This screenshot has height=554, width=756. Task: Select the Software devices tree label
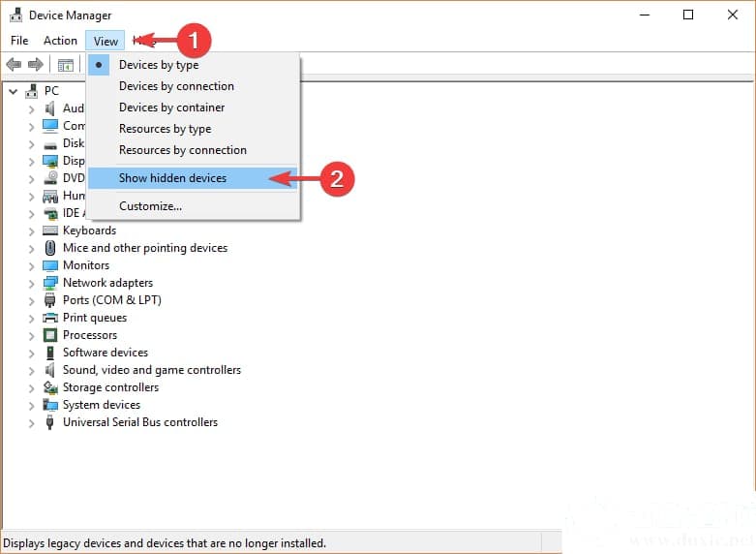click(x=106, y=353)
